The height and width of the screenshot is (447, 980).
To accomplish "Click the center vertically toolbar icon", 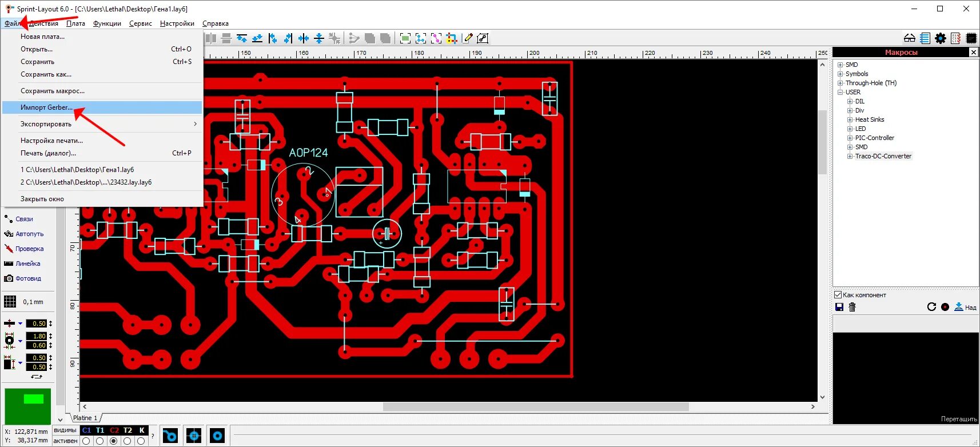I will point(319,38).
